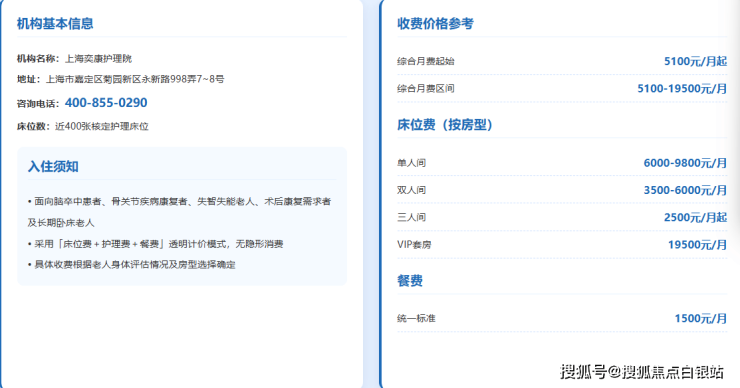Click the institution name 上海奕康护理院
Viewport: 740px width, 388px height.
click(x=98, y=59)
